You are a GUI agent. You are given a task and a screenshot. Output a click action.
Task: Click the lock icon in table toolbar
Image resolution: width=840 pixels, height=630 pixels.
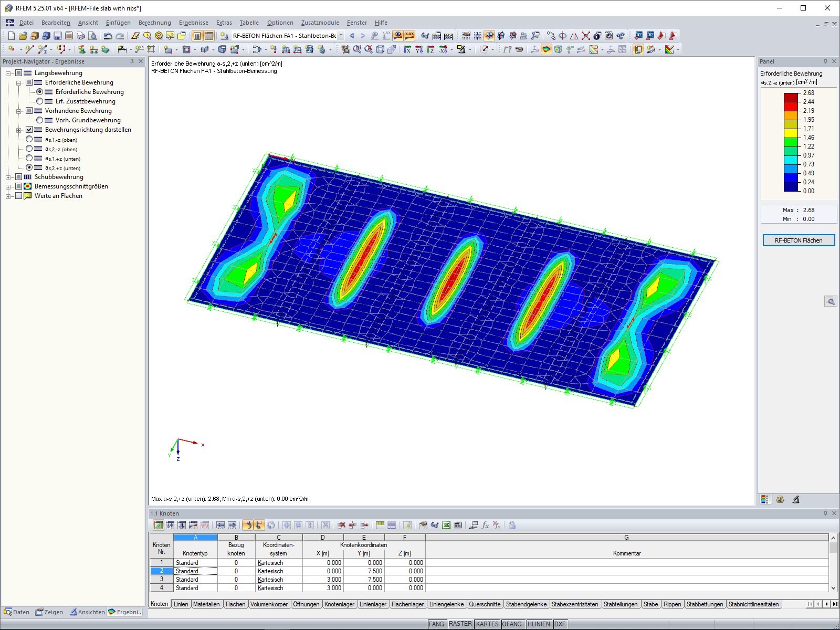tap(512, 525)
